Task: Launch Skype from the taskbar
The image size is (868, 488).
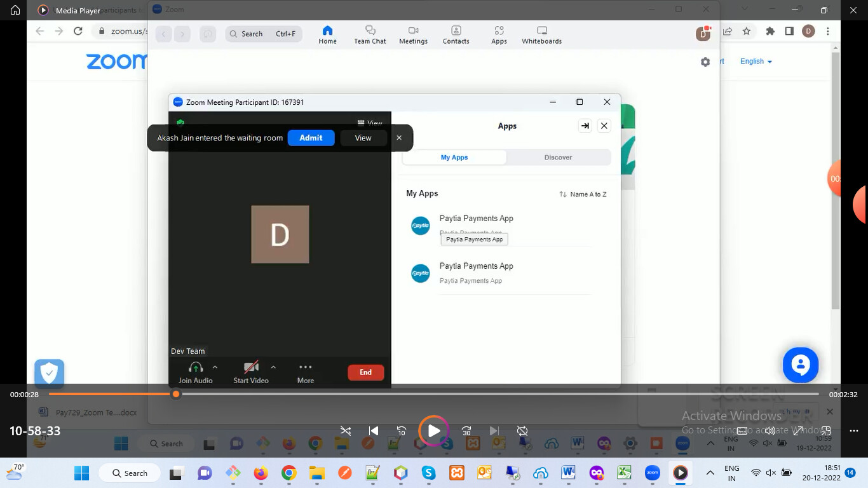Action: (x=428, y=473)
